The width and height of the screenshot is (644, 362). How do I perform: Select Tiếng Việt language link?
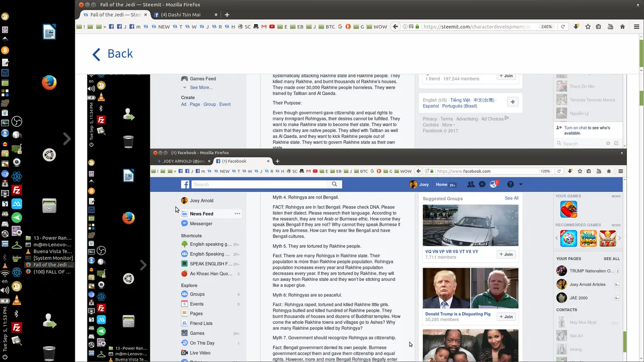coord(460,101)
